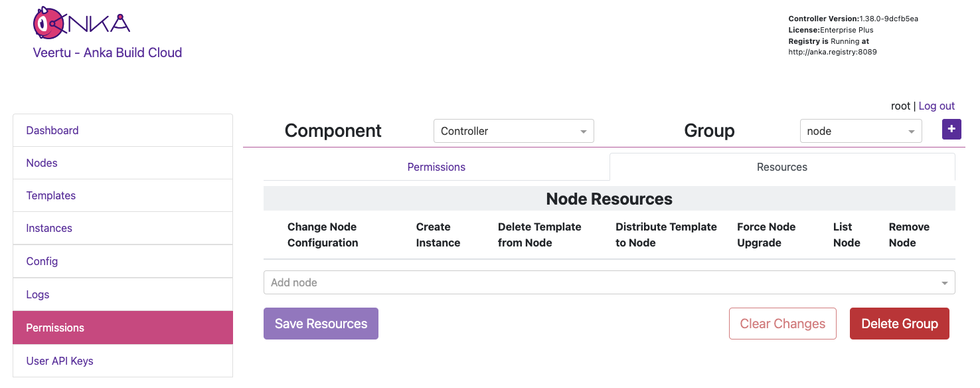
Task: Switch to the Permissions tab
Action: pos(436,167)
